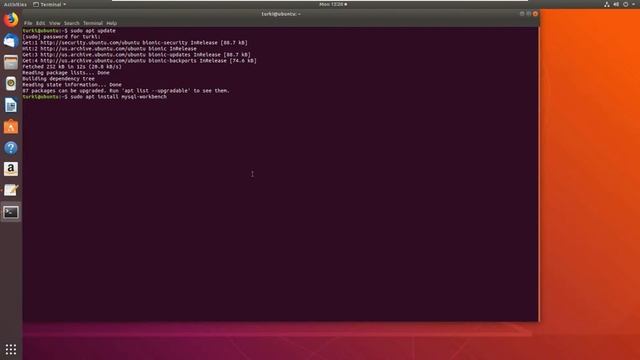Open the network status icon
Screen dimensions: 640x360
pos(607,4)
